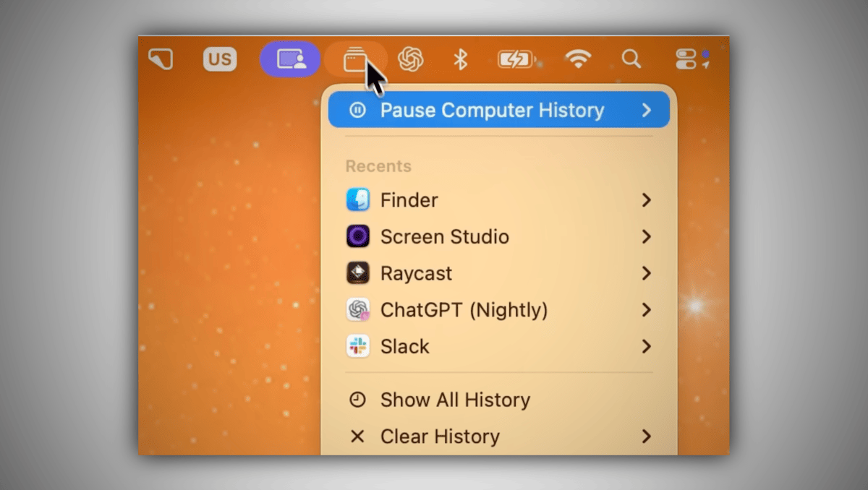Click the Slack app icon
The width and height of the screenshot is (868, 490).
[358, 347]
